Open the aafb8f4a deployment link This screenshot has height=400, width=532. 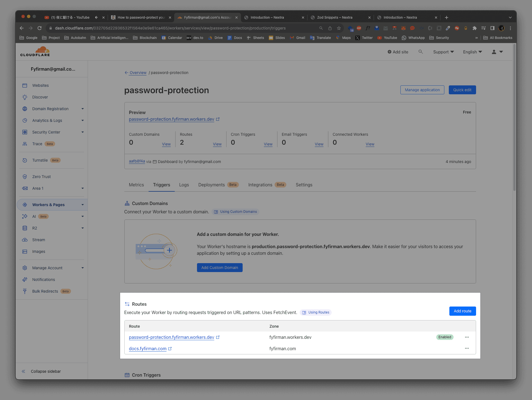137,161
